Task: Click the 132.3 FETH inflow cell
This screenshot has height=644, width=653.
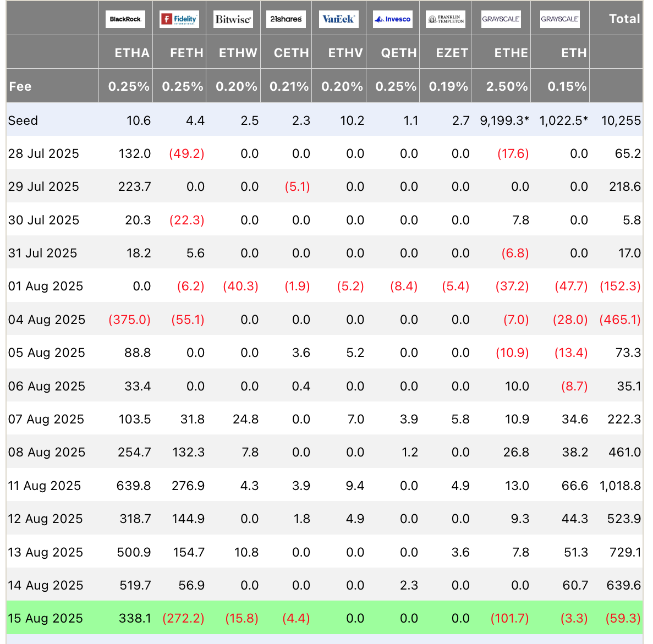Action: click(188, 452)
